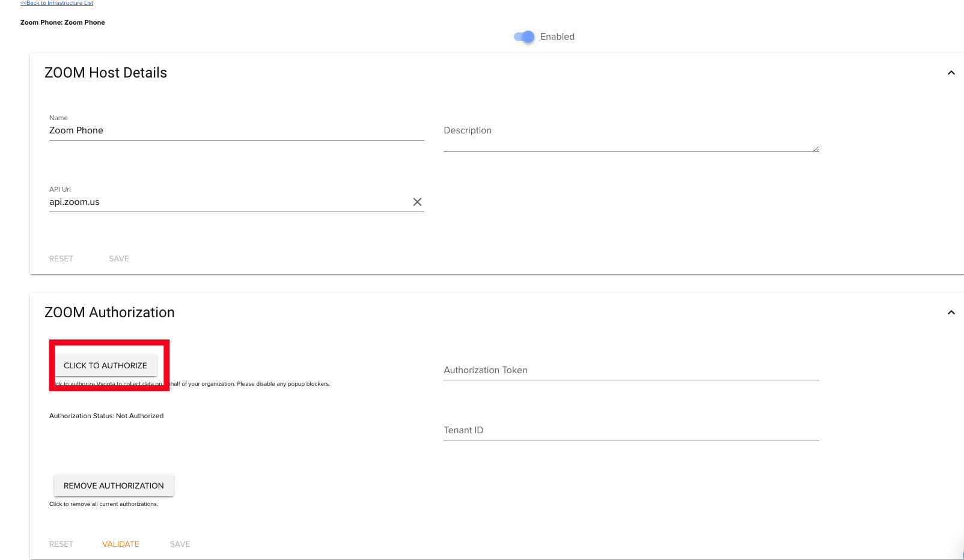This screenshot has width=964, height=560.
Task: Click VALIDATE in ZOOM Authorization
Action: coord(121,544)
